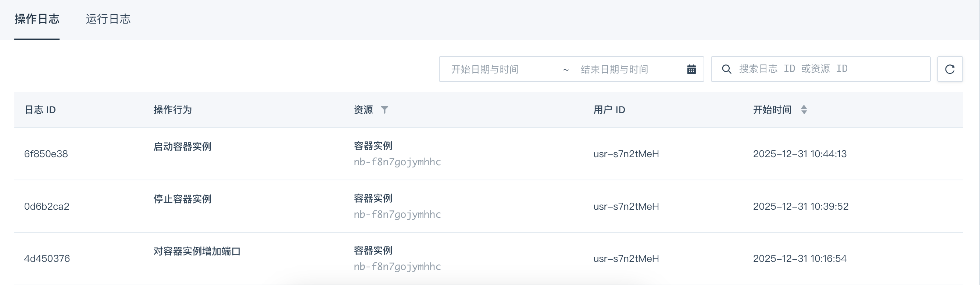Click the search magnifier icon
This screenshot has width=980, height=285.
(726, 69)
